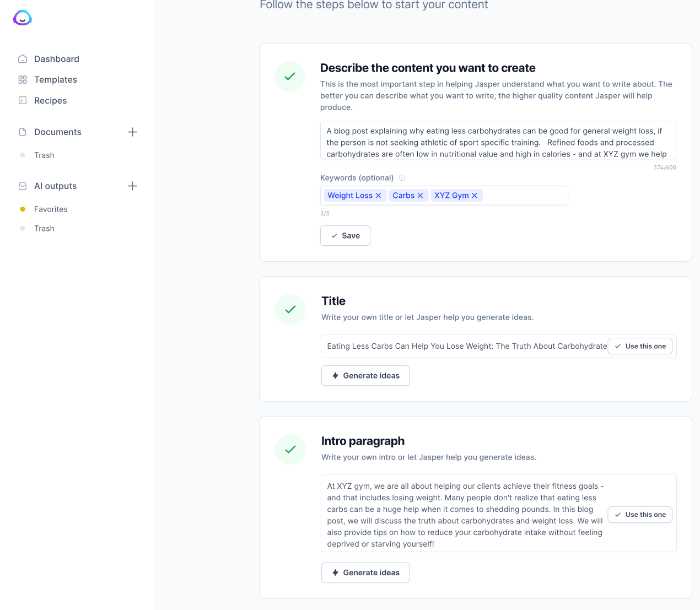This screenshot has height=610, width=700.
Task: Open Favorites under AI outputs
Action: coord(51,209)
